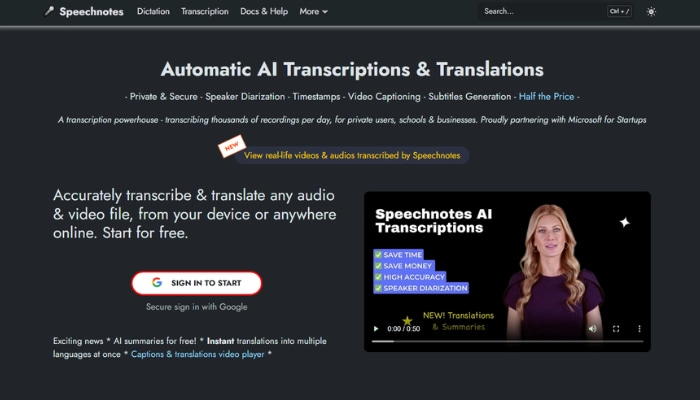The image size is (700, 400).
Task: Focus the Search field
Action: click(x=556, y=12)
